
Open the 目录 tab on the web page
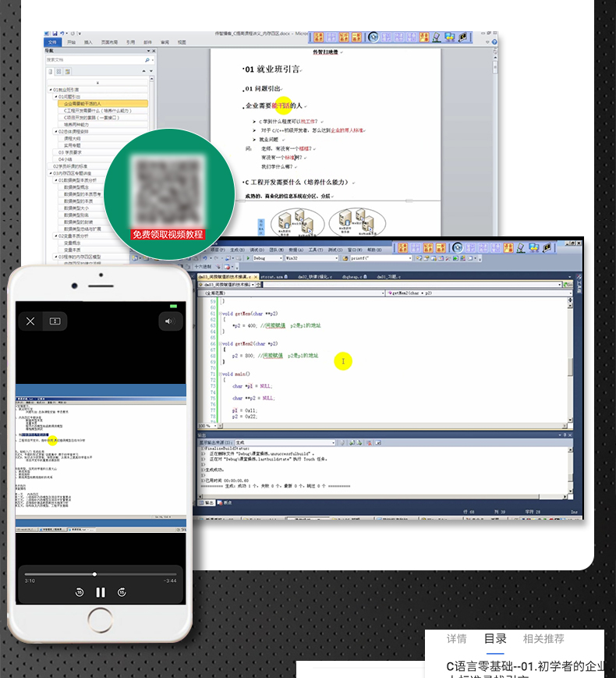(495, 639)
